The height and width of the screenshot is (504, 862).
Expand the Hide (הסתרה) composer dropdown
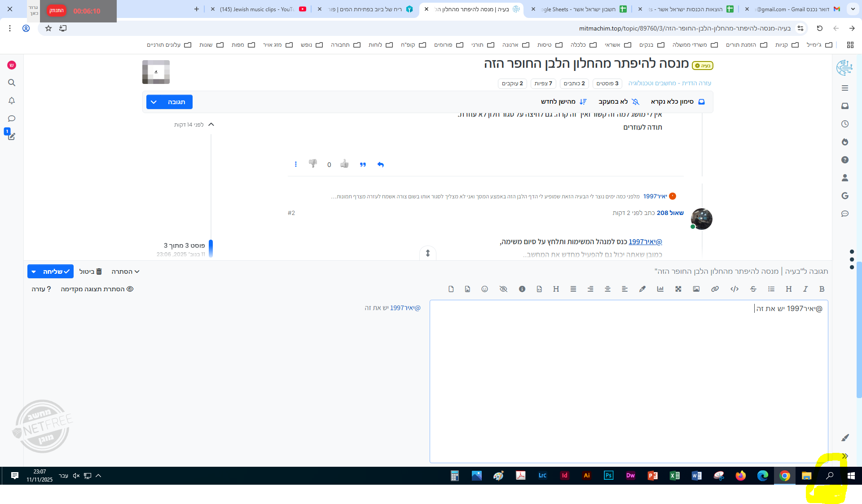click(x=126, y=272)
